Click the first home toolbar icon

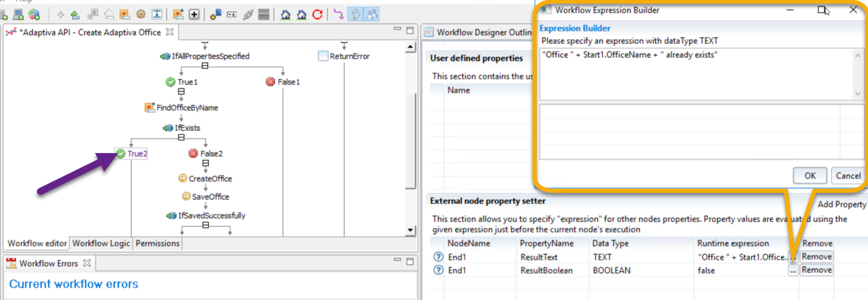285,14
